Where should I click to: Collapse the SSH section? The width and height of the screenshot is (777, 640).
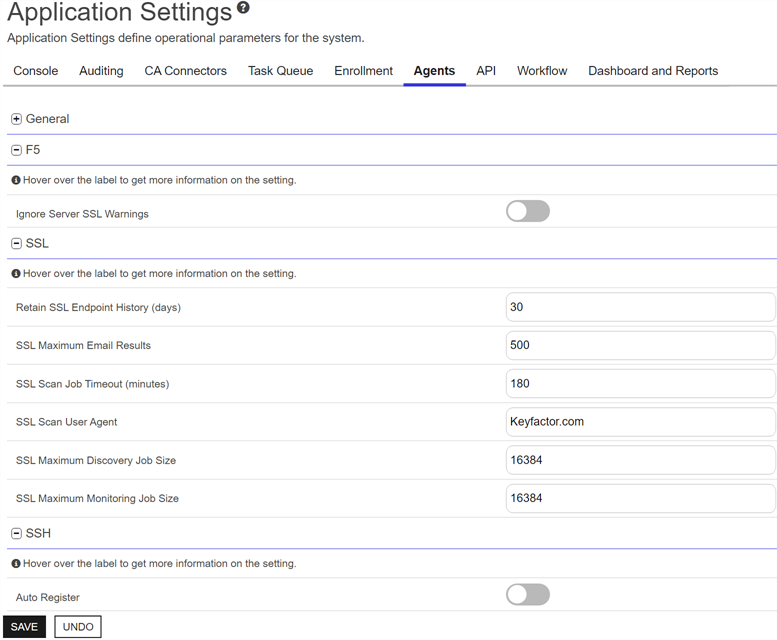point(16,533)
